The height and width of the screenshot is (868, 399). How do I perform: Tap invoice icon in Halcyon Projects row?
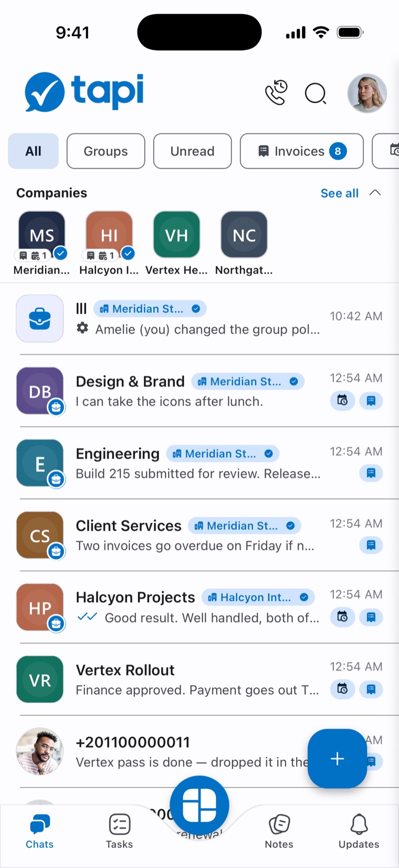(371, 616)
